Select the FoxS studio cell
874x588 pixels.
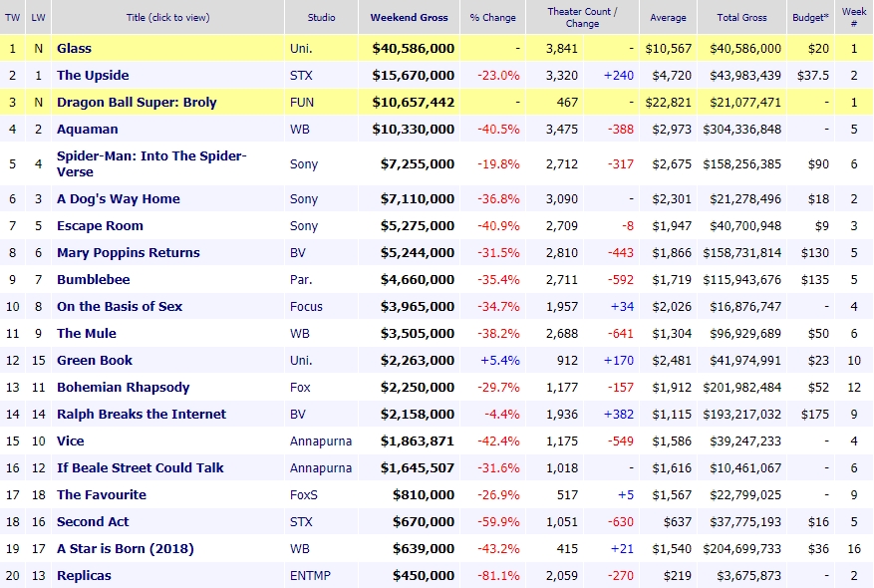(303, 495)
